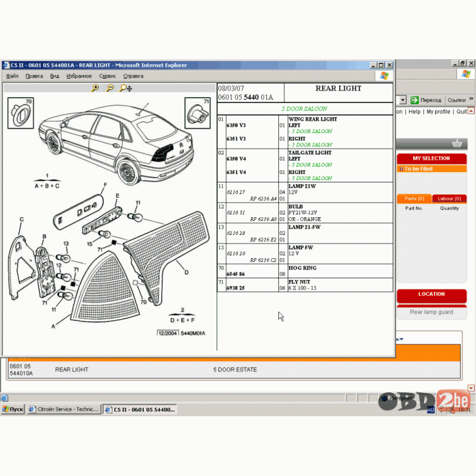Open the address bar dropdown arrow

[x=403, y=100]
